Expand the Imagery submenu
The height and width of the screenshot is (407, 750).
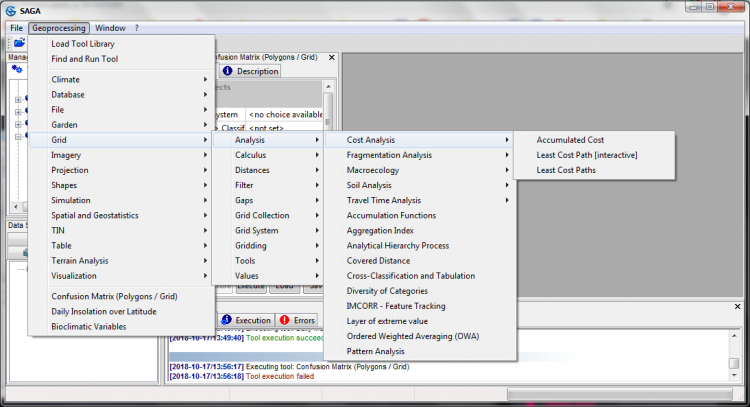121,155
